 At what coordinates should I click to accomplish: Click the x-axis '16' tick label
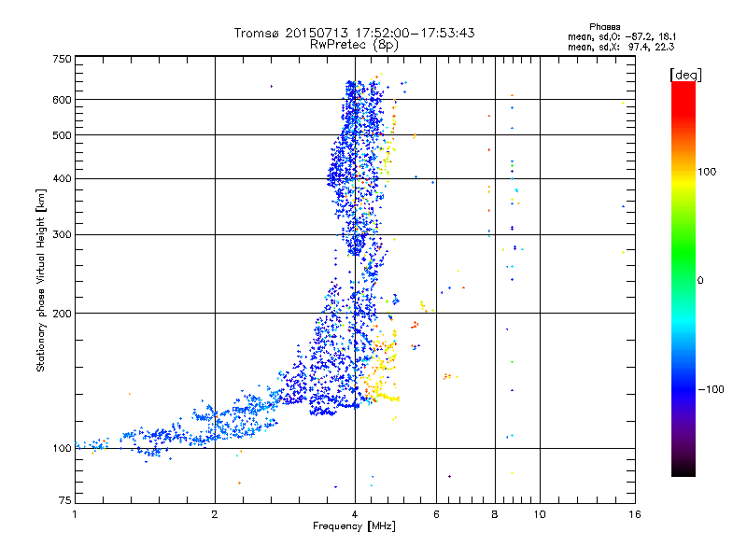click(x=635, y=514)
